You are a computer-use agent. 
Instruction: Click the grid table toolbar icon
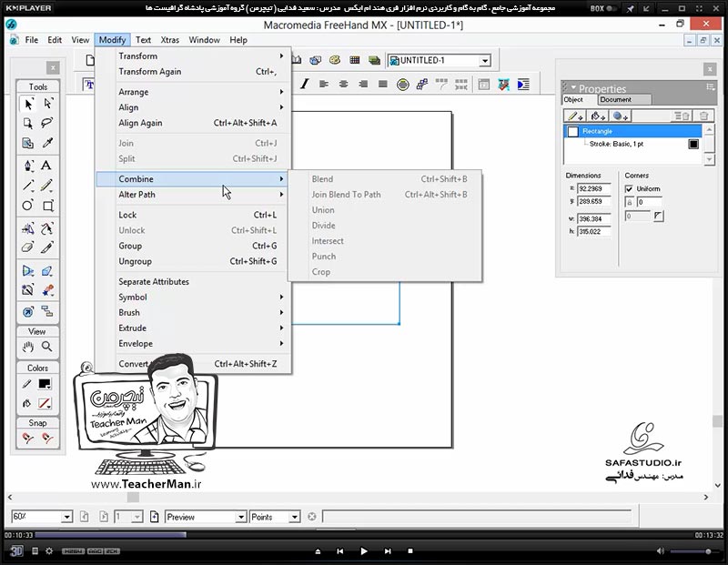click(x=355, y=60)
